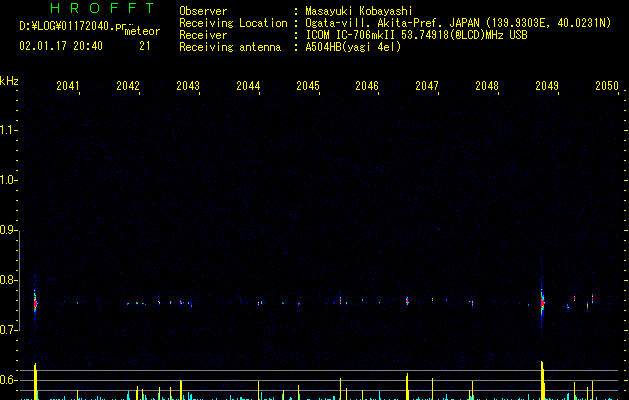Click the 2050 time axis marker
Image resolution: width=629 pixels, height=400 pixels.
[x=607, y=86]
